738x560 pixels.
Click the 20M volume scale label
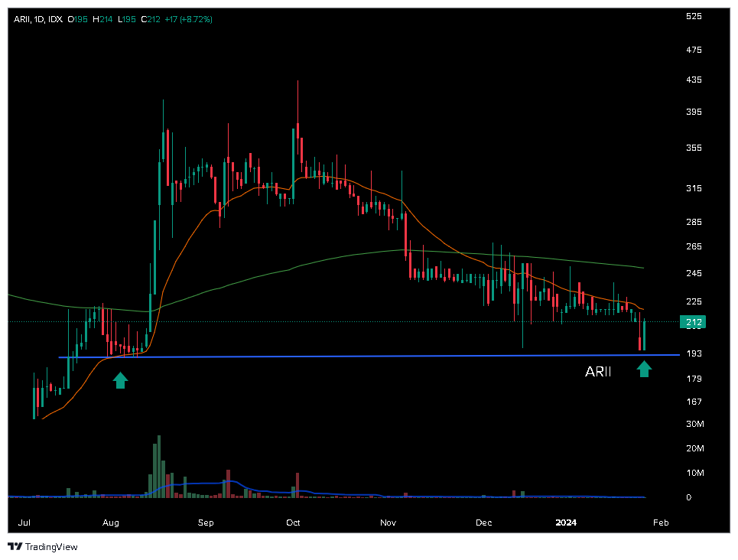pyautogui.click(x=694, y=448)
